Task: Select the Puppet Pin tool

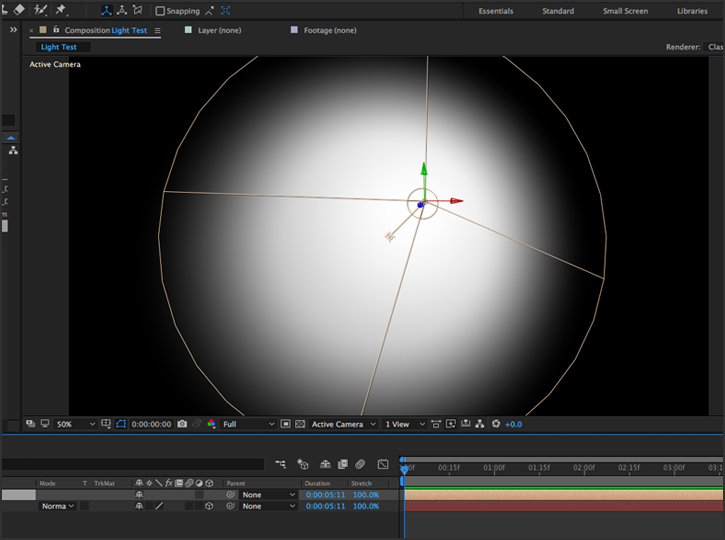Action: [x=61, y=9]
